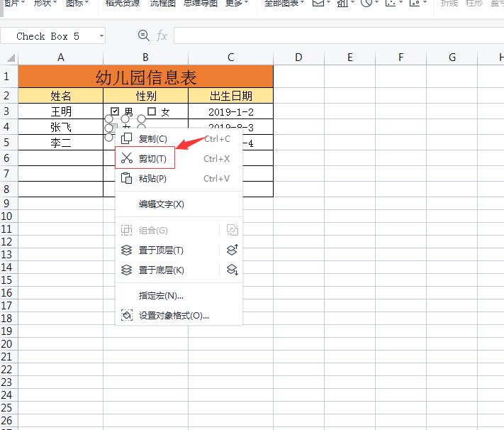Screen dimensions: 504x430
Task: Check the 女 checkbox in row 3
Action: tap(152, 111)
